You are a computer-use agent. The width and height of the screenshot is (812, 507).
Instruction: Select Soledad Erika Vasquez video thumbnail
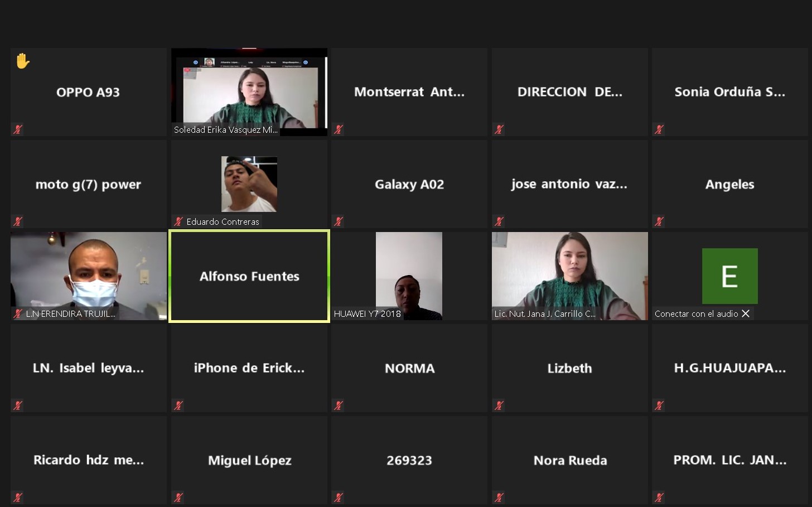tap(249, 92)
